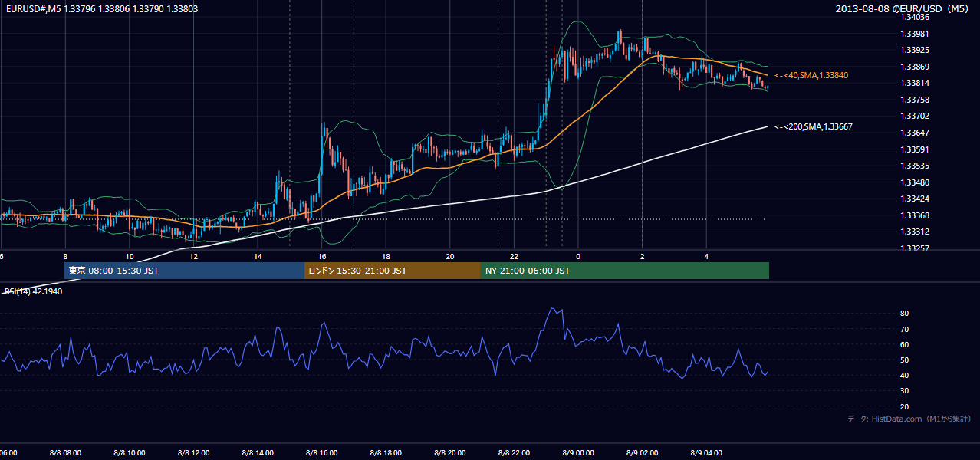980x460 pixels.
Task: Click RSI scale value 20
Action: tap(905, 406)
